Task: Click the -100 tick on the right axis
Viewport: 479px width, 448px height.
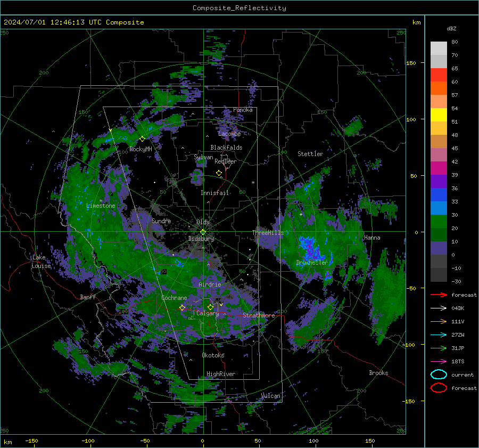Action: [x=408, y=345]
